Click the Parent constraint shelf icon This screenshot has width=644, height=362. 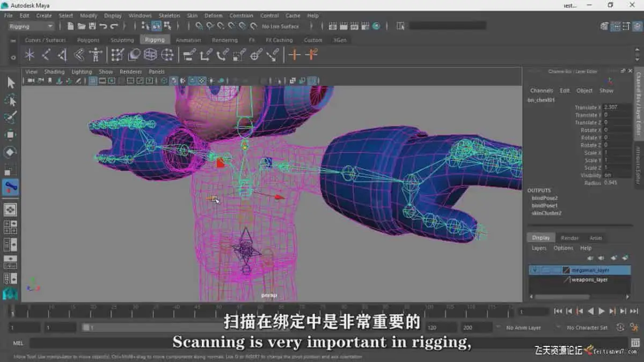(189, 54)
